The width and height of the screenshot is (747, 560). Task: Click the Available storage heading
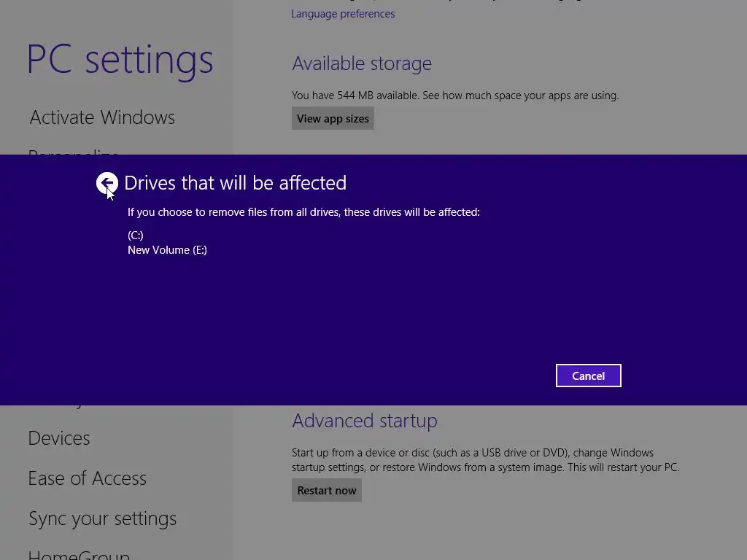(362, 63)
